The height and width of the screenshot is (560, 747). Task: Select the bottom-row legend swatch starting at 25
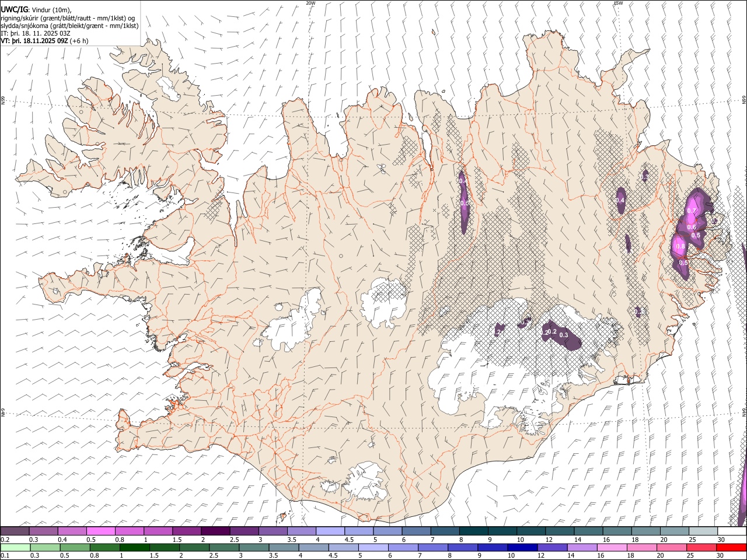coord(701,547)
